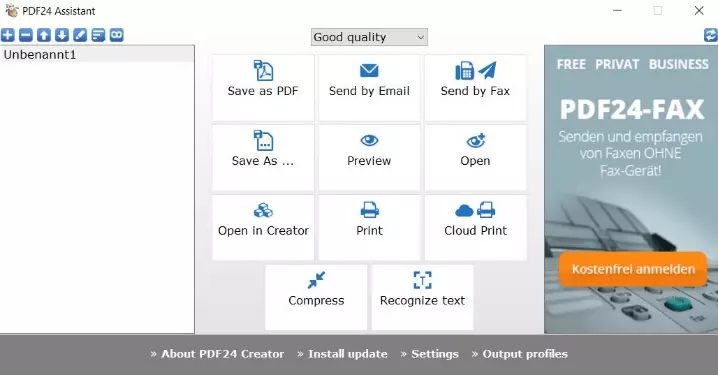718x375 pixels.
Task: Click the sort lines icon in toolbar
Action: tap(98, 35)
